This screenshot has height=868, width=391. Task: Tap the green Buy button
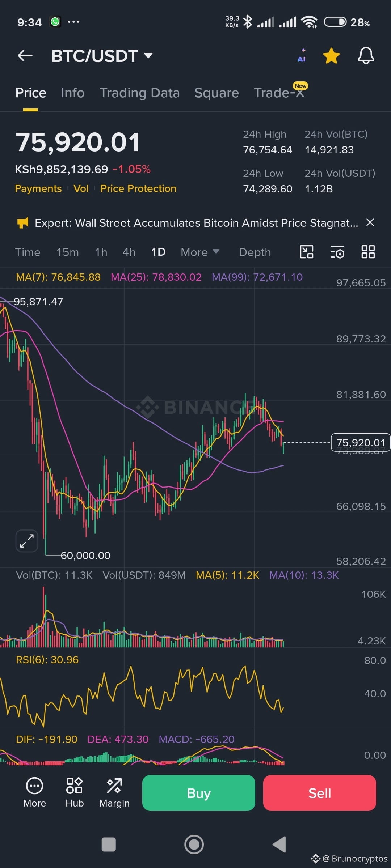(199, 793)
